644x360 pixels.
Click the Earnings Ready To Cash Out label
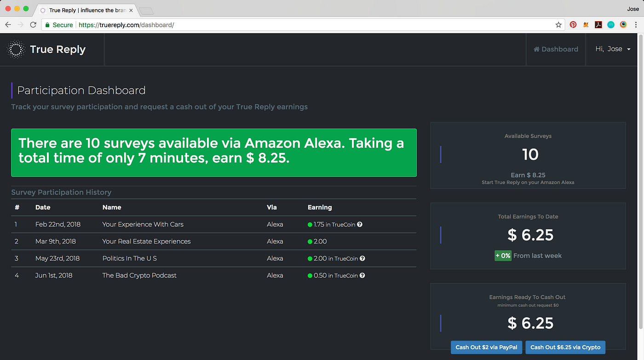528,297
